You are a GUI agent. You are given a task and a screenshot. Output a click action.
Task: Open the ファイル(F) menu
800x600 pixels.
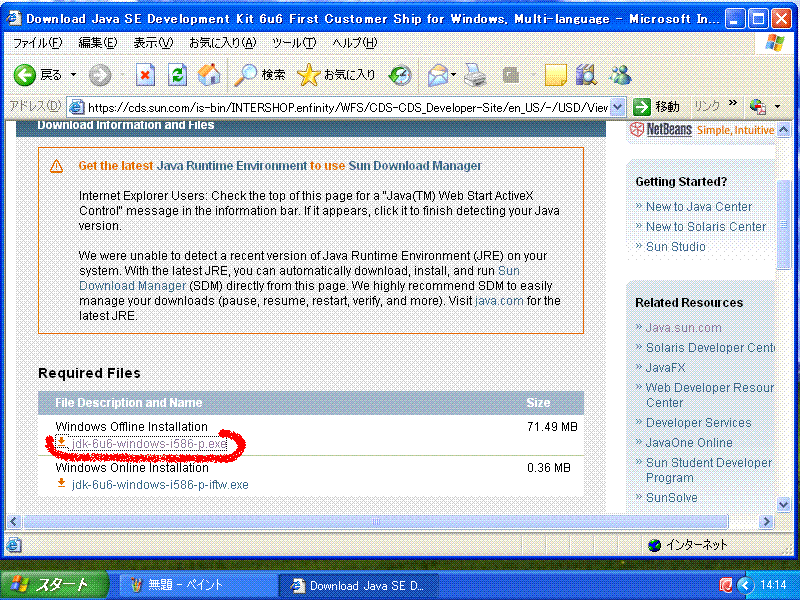[38, 43]
